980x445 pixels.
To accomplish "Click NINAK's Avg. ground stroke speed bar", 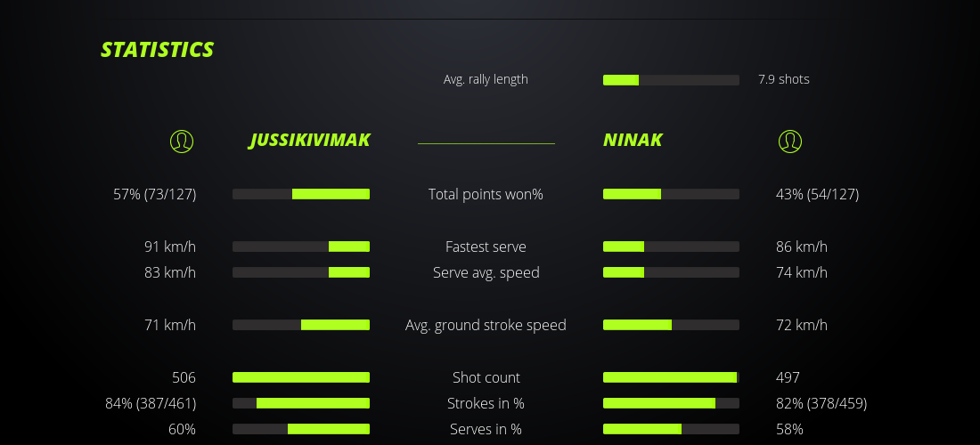I will click(x=671, y=325).
